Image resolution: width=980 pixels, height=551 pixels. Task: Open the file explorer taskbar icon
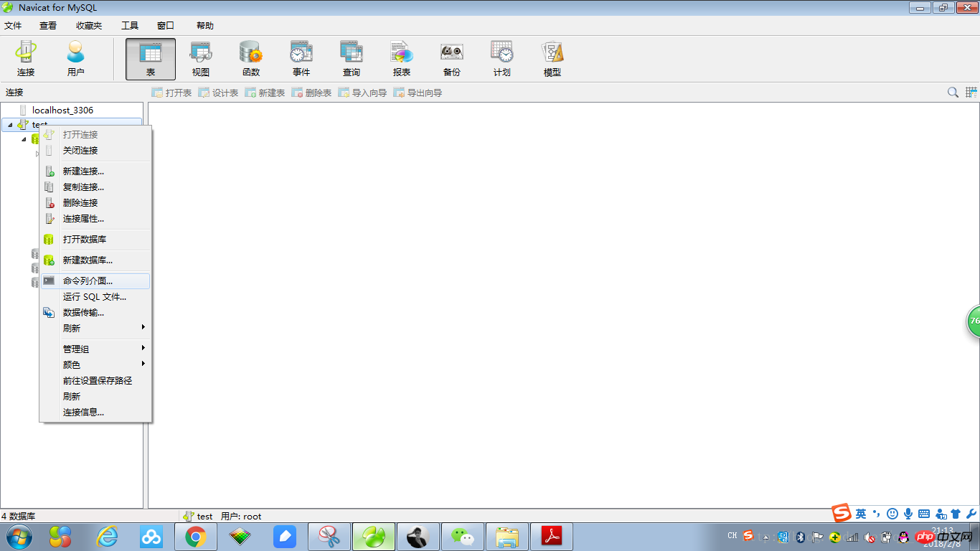[507, 537]
